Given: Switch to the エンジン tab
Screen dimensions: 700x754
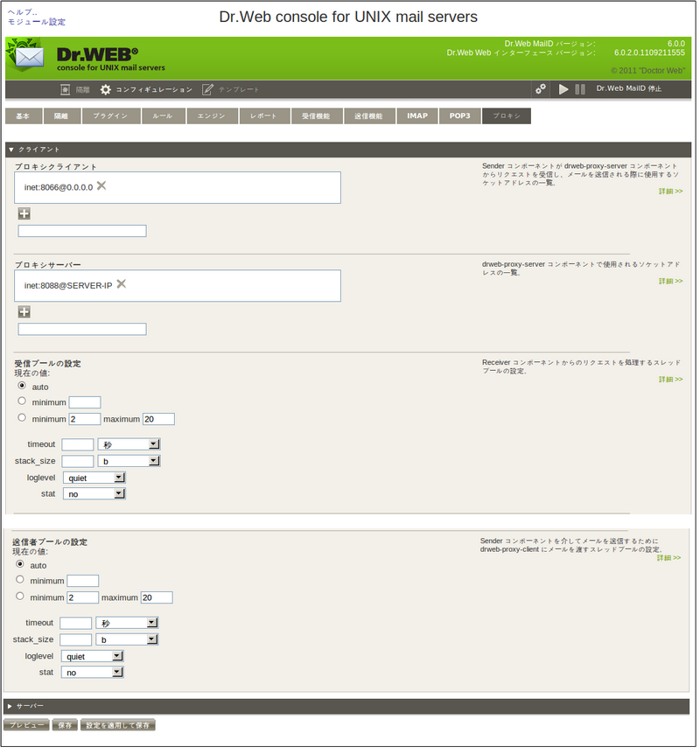Looking at the screenshot, I should click(213, 116).
